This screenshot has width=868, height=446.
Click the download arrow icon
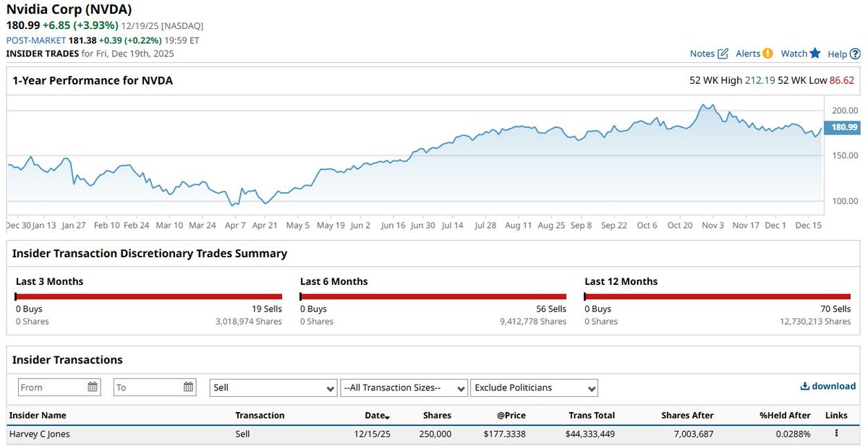pyautogui.click(x=804, y=386)
